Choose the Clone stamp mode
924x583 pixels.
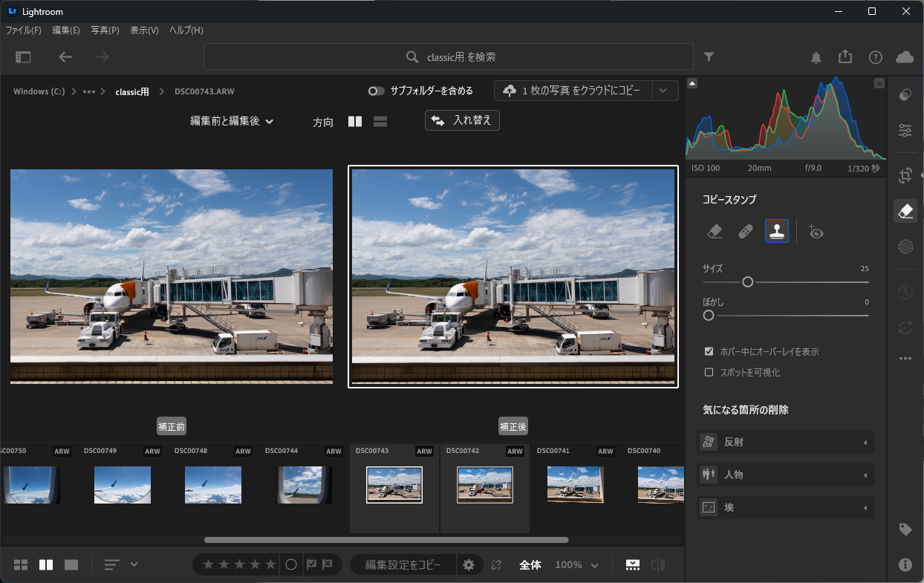click(x=777, y=232)
